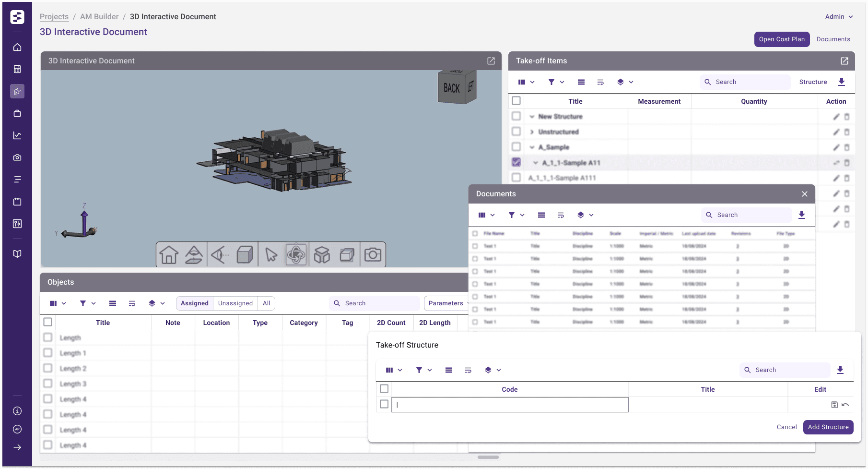The height and width of the screenshot is (469, 868).
Task: Click the Code input field in Take-off Structure
Action: 510,405
